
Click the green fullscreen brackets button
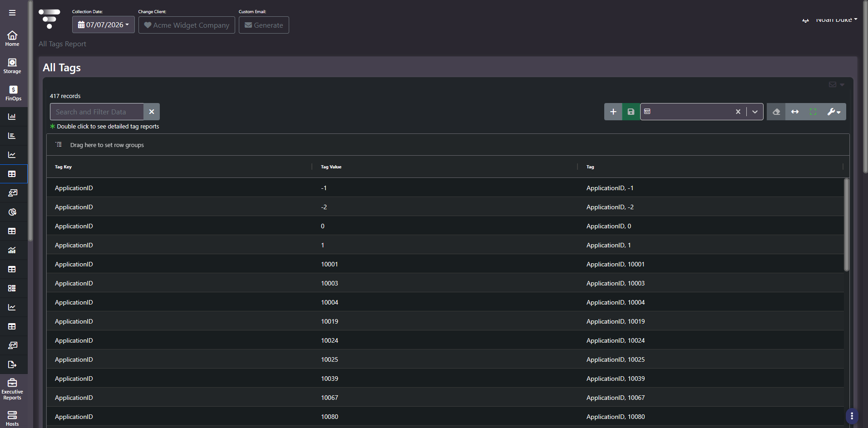click(813, 112)
